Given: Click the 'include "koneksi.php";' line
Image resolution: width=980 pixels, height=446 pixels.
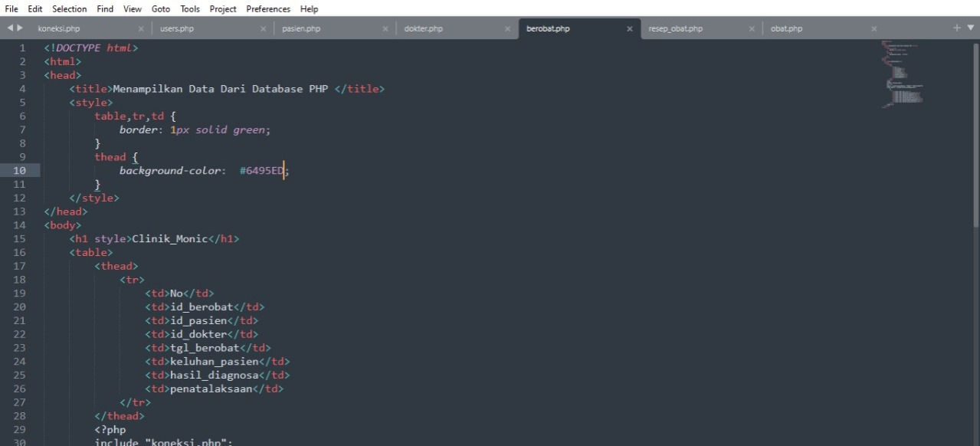Looking at the screenshot, I should coord(163,442).
